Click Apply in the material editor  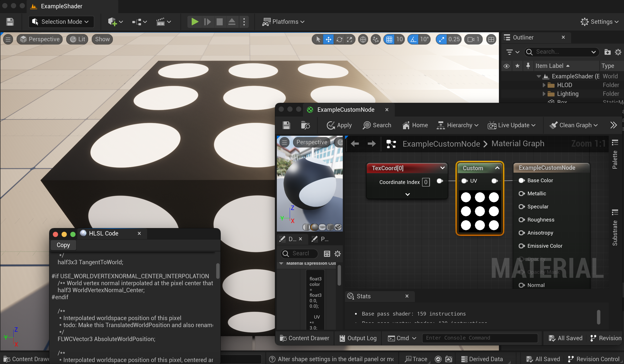tap(339, 125)
